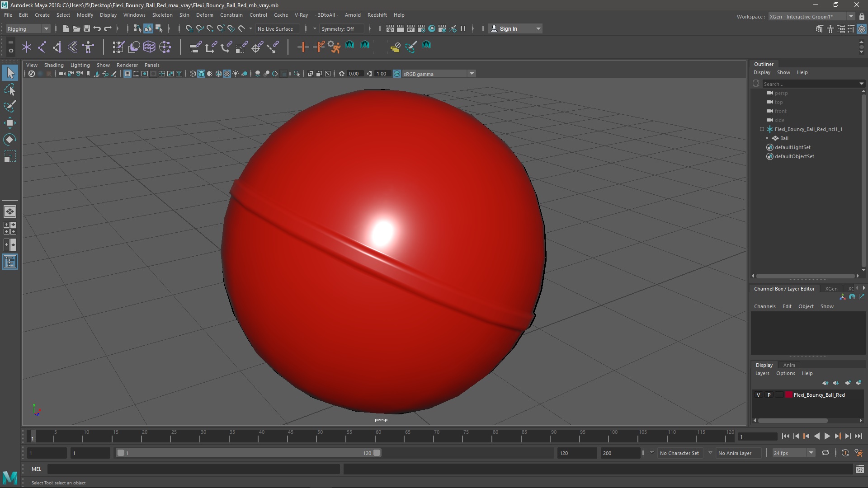Toggle use all lights viewport button
The height and width of the screenshot is (488, 868).
point(236,74)
